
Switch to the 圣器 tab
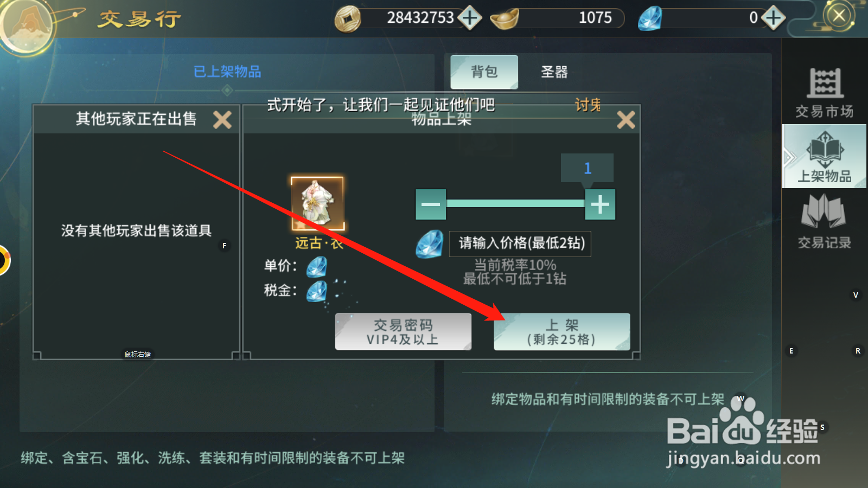pos(554,72)
